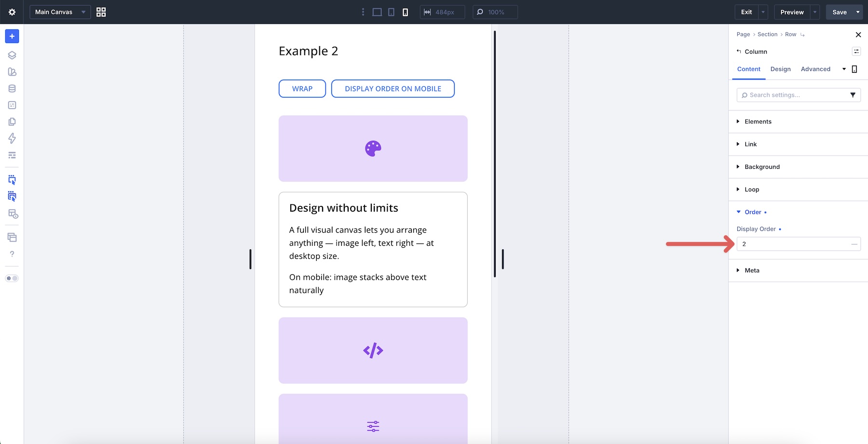Switch to the Design tab

[x=780, y=69]
